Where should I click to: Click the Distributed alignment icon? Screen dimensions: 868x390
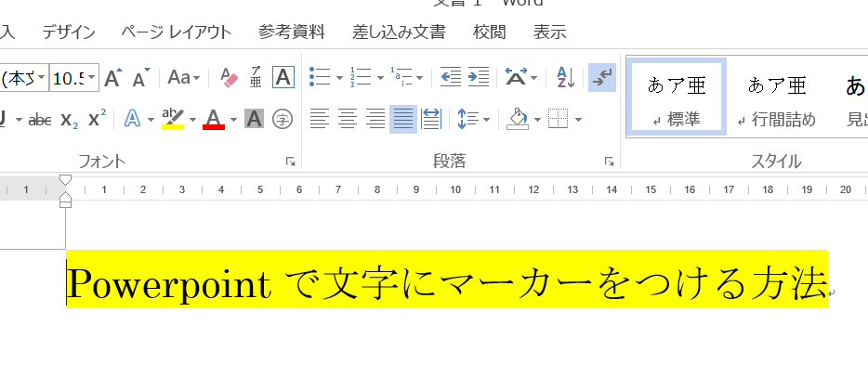(x=431, y=119)
